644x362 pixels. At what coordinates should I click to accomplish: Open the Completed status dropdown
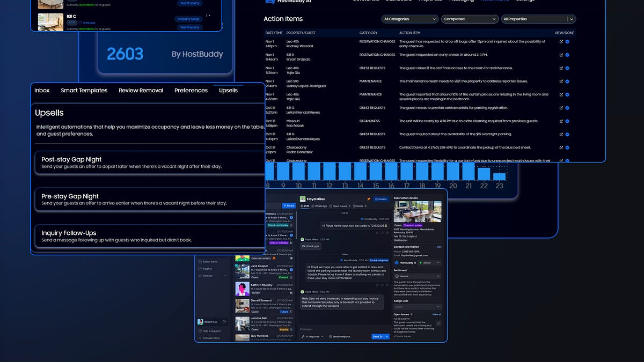pyautogui.click(x=470, y=19)
